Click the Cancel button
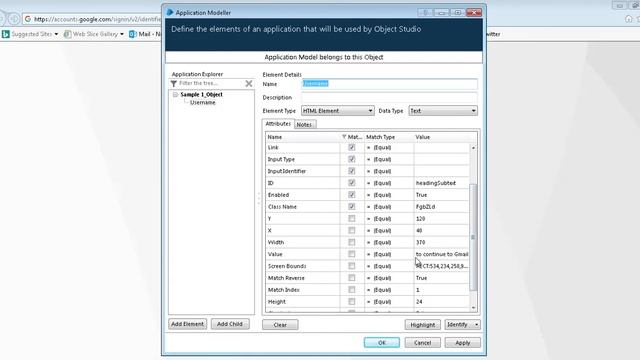Viewport: 640px width, 360px height. (x=422, y=342)
